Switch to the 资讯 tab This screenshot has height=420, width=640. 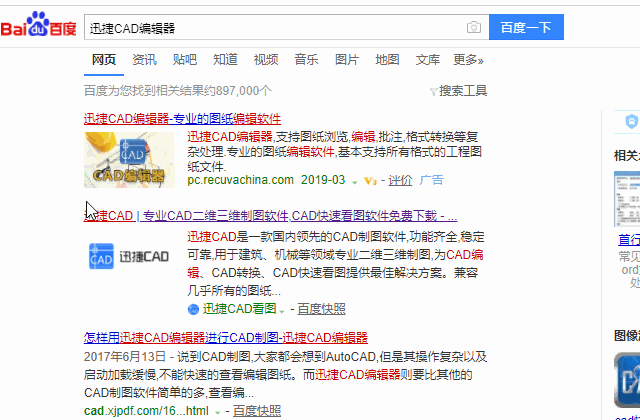[x=144, y=60]
